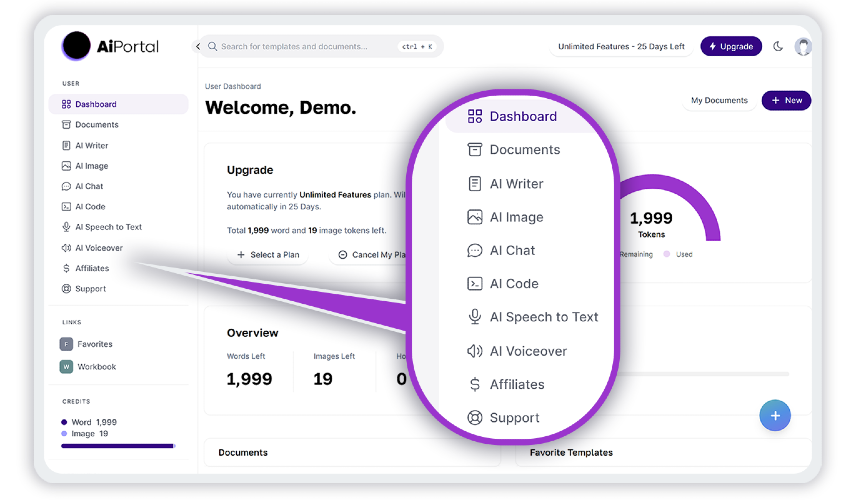
Task: Click the + New button
Action: pyautogui.click(x=786, y=100)
